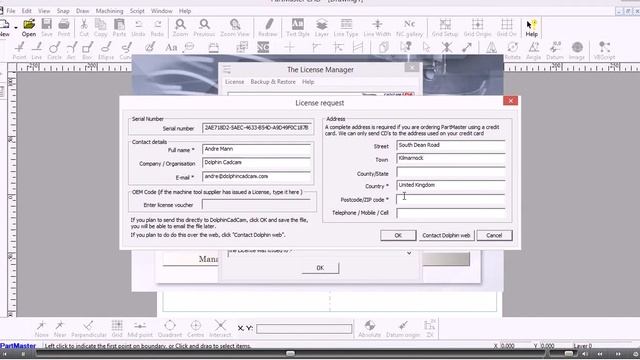Click the Image tool icon

[x=577, y=51]
